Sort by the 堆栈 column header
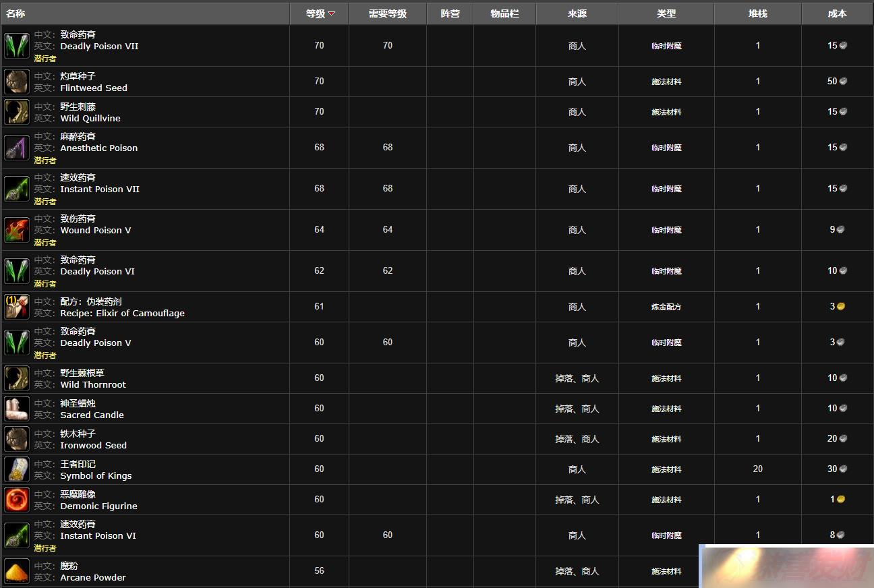The height and width of the screenshot is (588, 874). 757,13
